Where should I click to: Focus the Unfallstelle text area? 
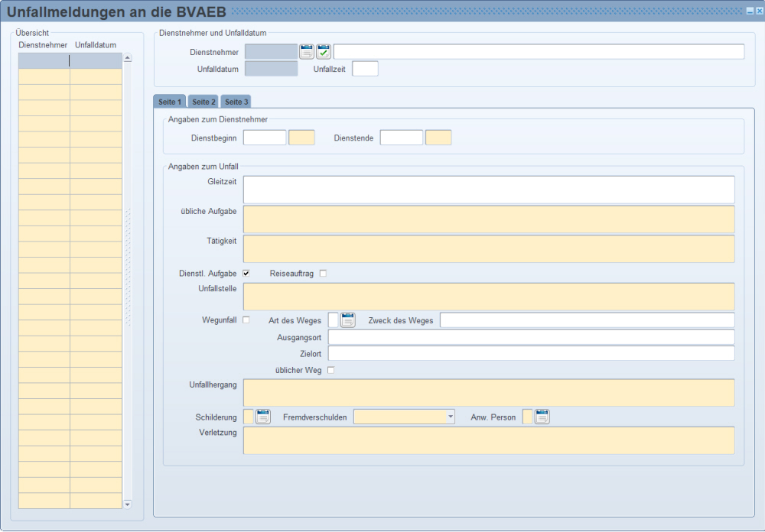tap(489, 297)
